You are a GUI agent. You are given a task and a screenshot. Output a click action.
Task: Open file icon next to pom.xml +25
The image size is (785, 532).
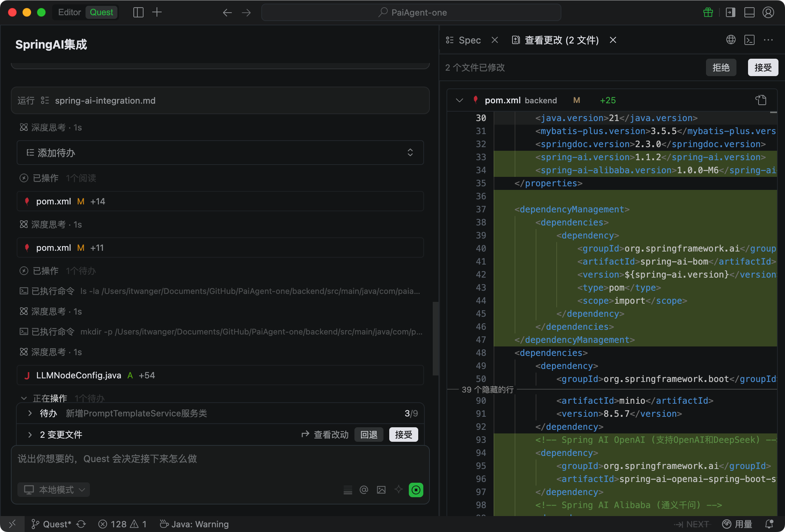click(x=761, y=100)
